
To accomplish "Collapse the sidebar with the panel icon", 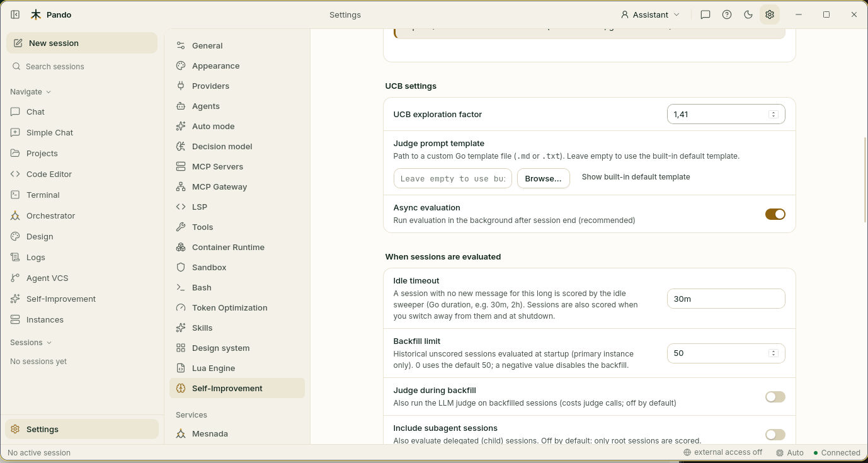I will pos(15,14).
